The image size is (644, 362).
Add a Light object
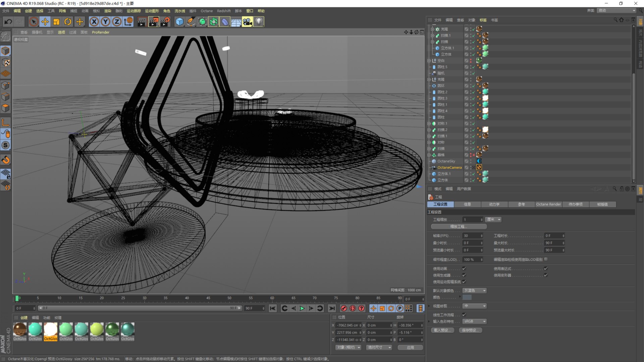coord(259,22)
